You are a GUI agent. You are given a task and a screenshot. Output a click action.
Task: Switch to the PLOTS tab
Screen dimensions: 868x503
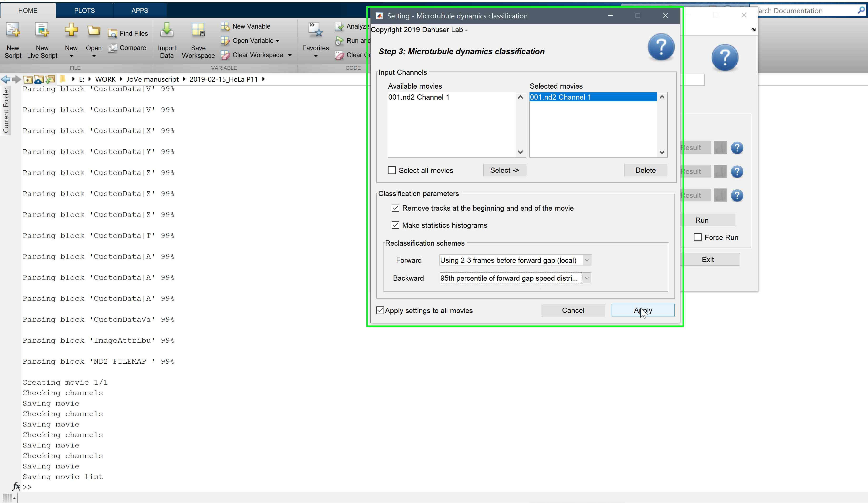point(84,10)
